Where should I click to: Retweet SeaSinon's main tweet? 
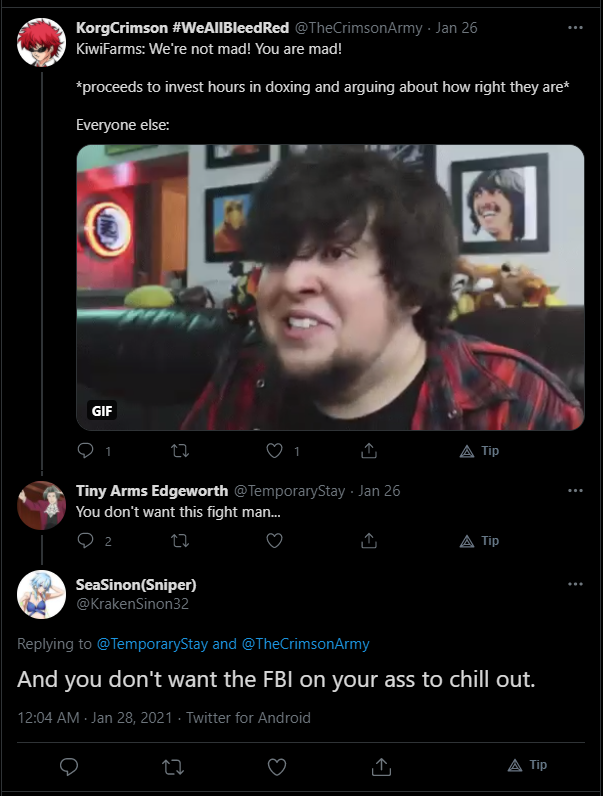[173, 767]
